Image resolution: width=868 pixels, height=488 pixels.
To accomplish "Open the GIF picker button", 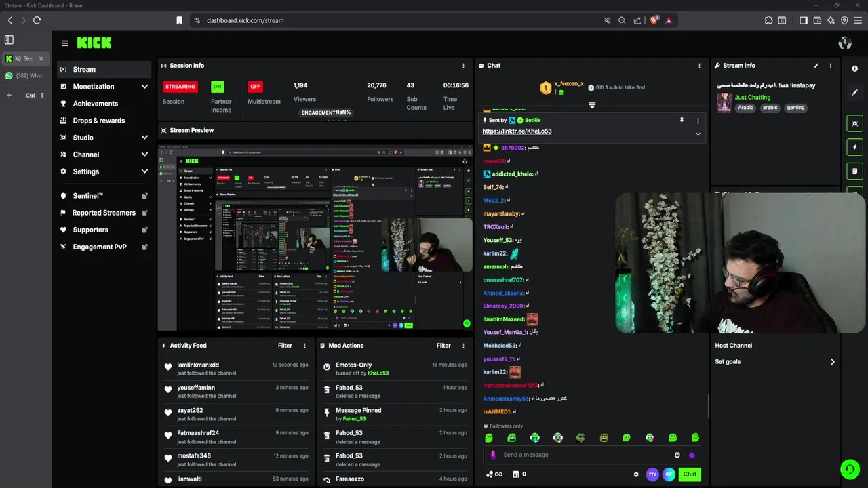I will pos(669,474).
